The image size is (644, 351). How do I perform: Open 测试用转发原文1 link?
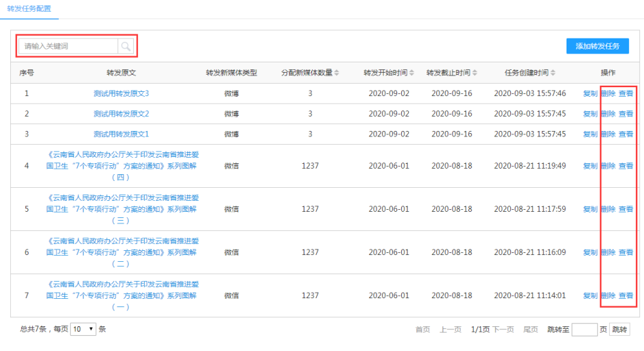coord(121,134)
